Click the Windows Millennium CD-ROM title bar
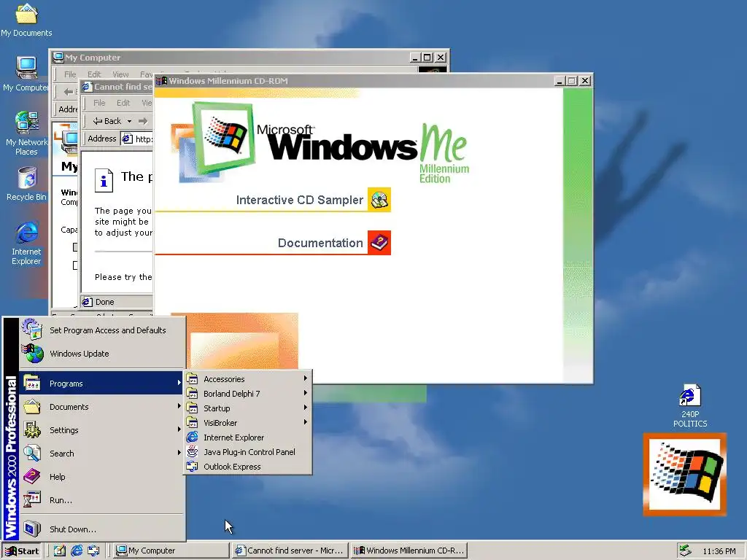 pyautogui.click(x=355, y=81)
